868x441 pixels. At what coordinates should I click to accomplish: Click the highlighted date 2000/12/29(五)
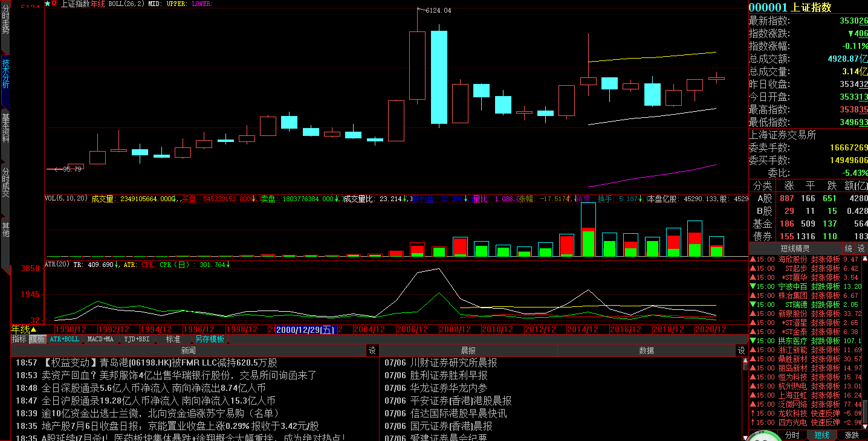coord(305,329)
